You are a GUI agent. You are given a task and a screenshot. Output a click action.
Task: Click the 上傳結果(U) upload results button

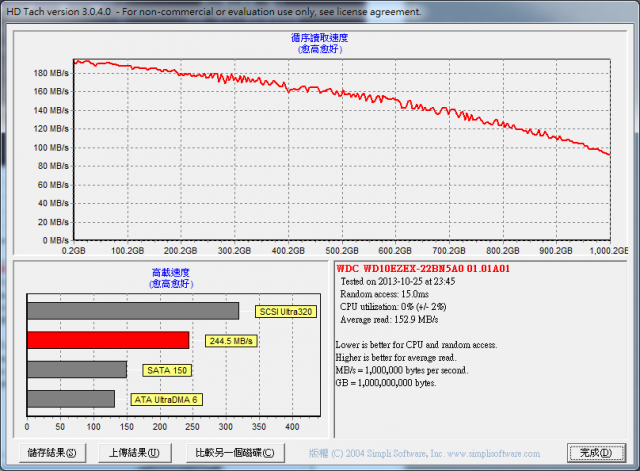tap(134, 453)
